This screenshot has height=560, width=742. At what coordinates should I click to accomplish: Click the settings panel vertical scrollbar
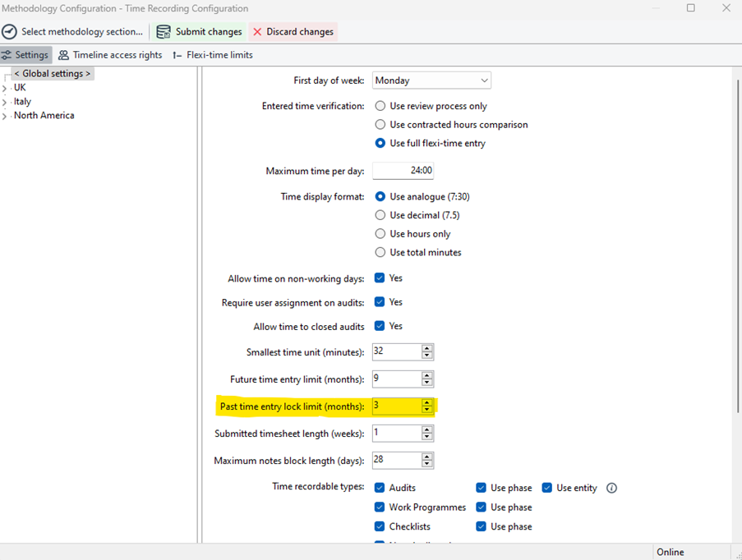[x=738, y=246]
